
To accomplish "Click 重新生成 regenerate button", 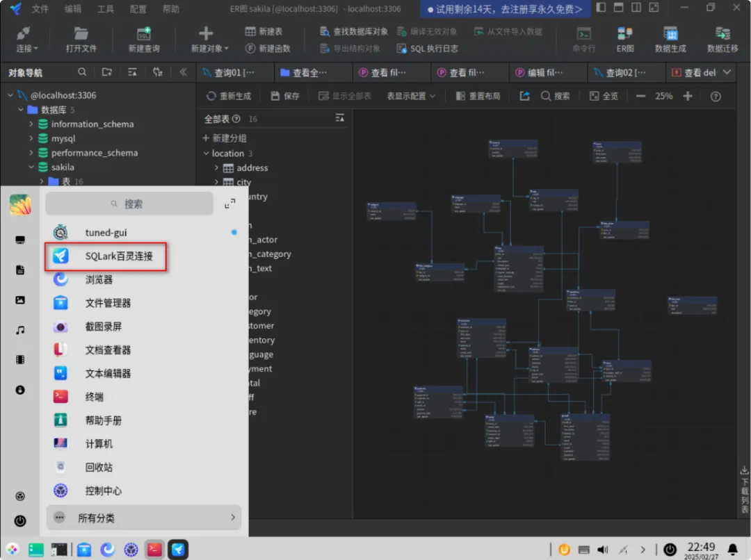I will point(229,96).
